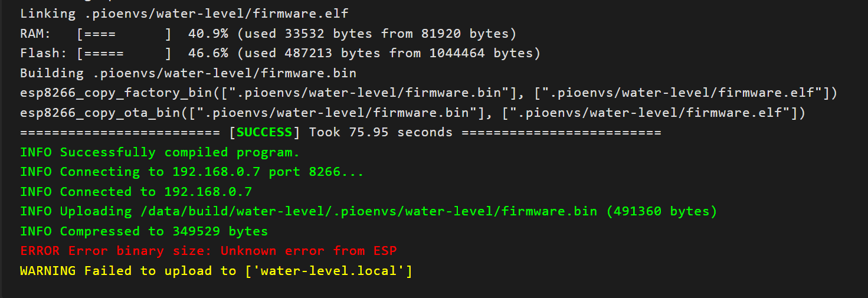The image size is (868, 298).
Task: Click the esp8266_copy_ota_bin output line
Action: point(412,113)
